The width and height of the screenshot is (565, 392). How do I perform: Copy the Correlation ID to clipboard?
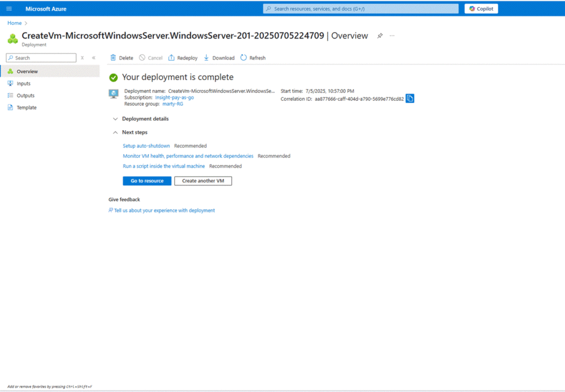pos(410,99)
